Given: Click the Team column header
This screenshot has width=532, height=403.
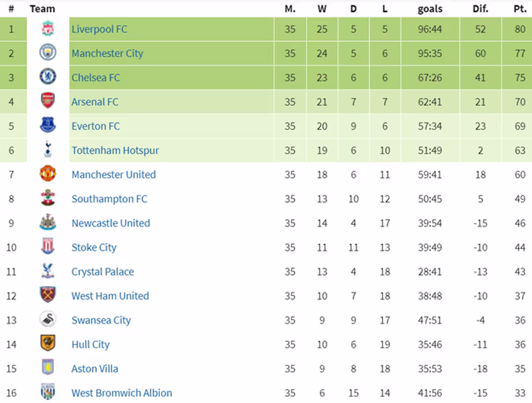Looking at the screenshot, I should (x=42, y=9).
